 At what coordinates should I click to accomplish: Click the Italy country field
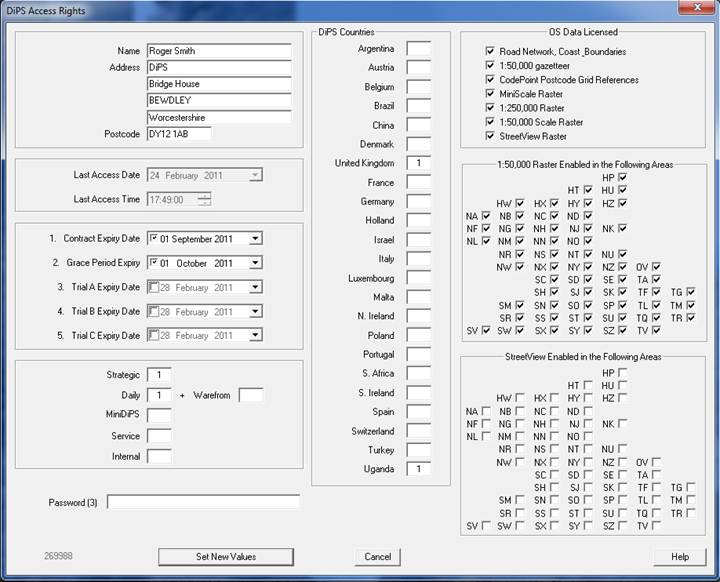coord(419,259)
